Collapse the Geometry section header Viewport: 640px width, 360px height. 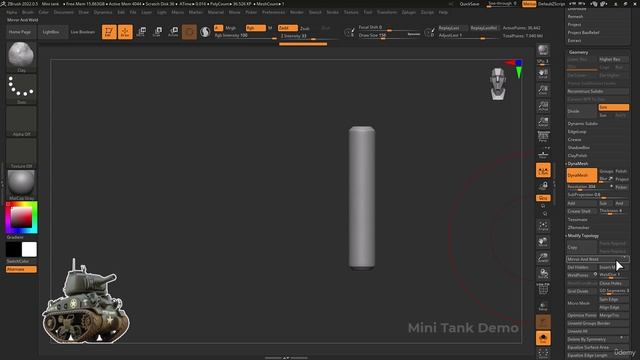pyautogui.click(x=578, y=52)
